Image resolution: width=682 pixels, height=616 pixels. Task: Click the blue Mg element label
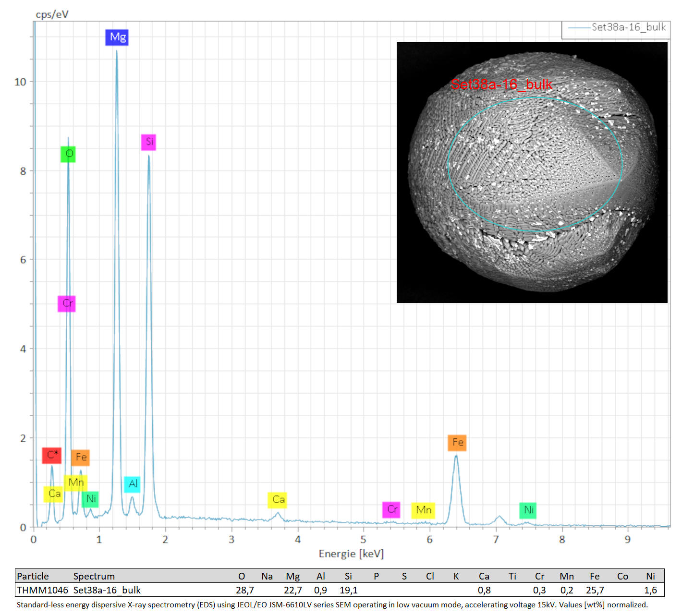click(x=117, y=37)
